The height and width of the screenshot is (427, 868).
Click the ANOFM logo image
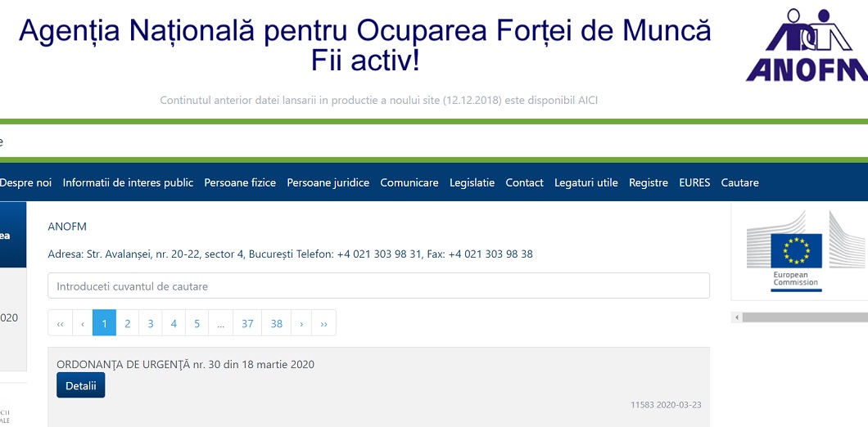click(x=807, y=45)
